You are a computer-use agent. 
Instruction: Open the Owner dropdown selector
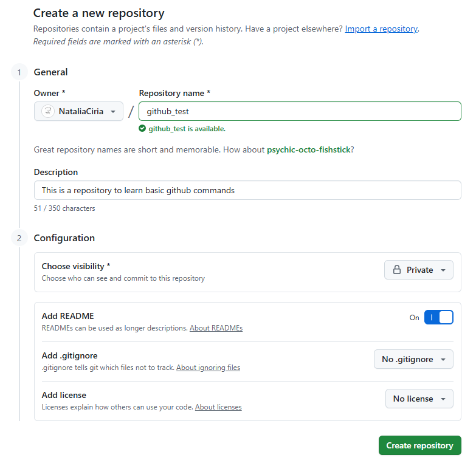coord(78,112)
